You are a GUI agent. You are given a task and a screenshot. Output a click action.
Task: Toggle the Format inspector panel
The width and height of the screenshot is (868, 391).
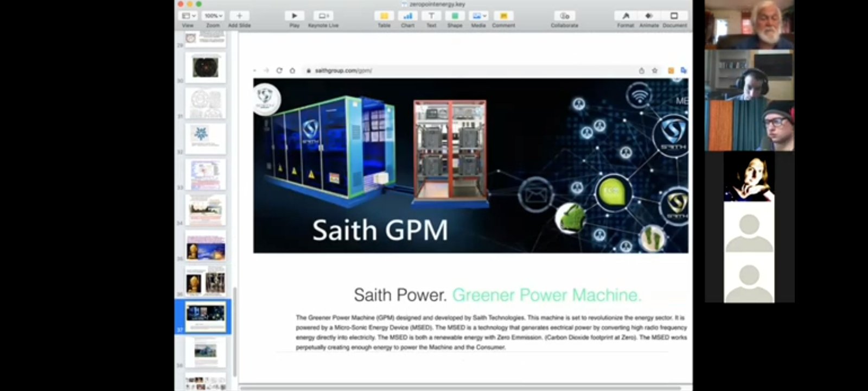click(626, 16)
